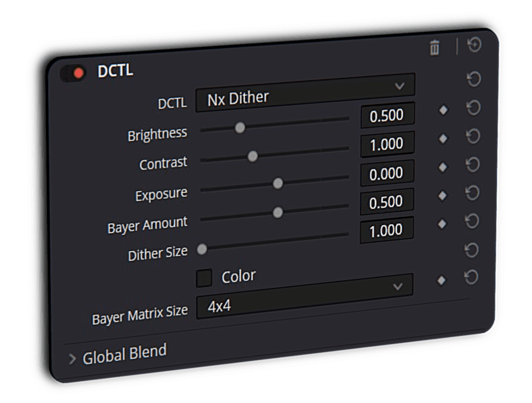Click the Contrast value field 1.000

point(388,144)
